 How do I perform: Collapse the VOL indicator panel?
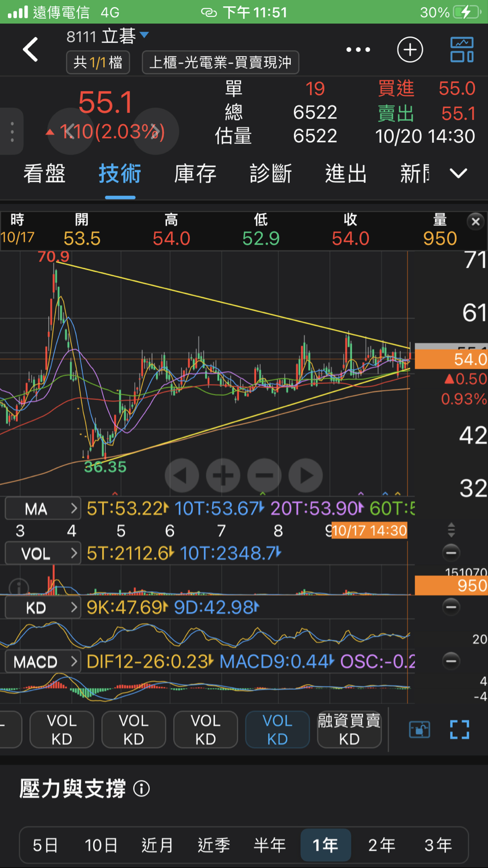tap(451, 553)
